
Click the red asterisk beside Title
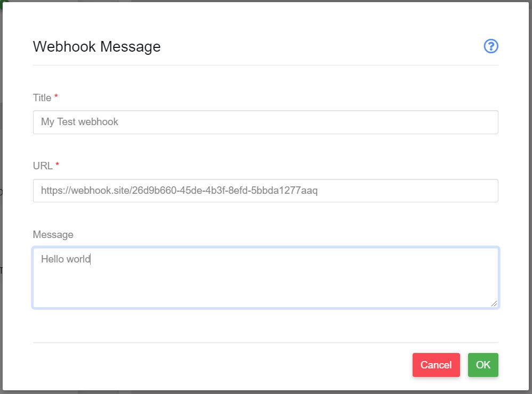[x=57, y=97]
